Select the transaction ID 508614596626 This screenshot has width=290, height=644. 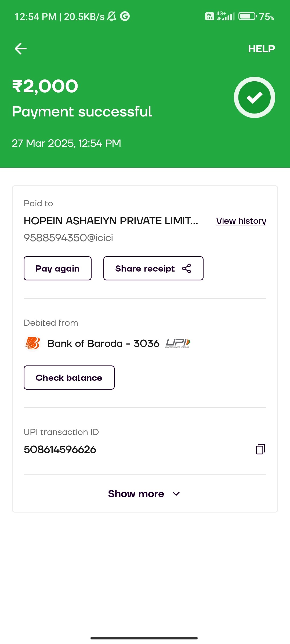60,449
